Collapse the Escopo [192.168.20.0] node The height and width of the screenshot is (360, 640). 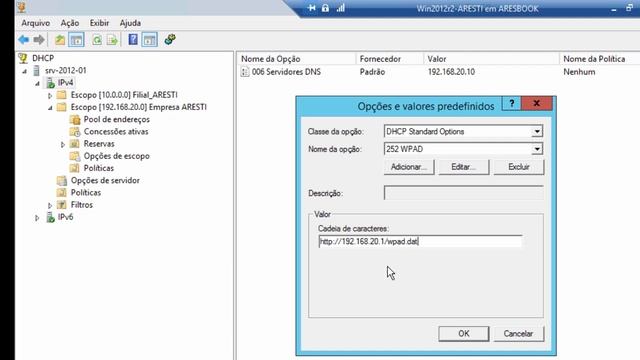50,108
